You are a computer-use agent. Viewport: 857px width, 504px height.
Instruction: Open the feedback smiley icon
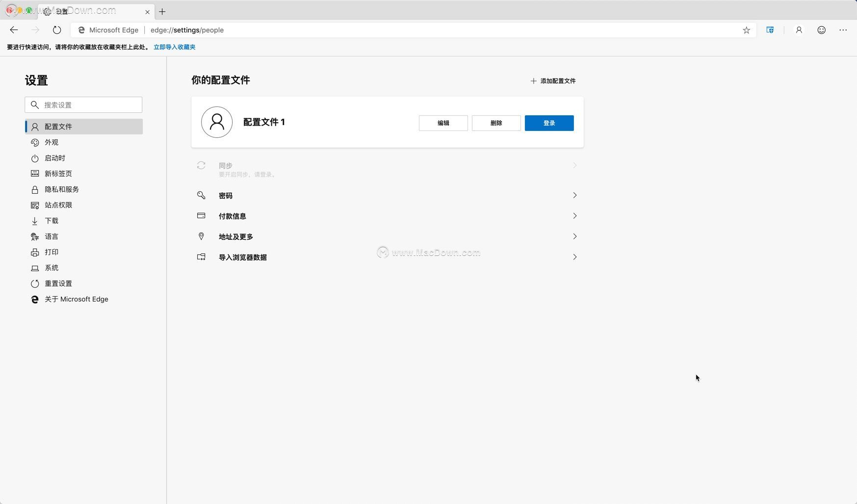[821, 30]
